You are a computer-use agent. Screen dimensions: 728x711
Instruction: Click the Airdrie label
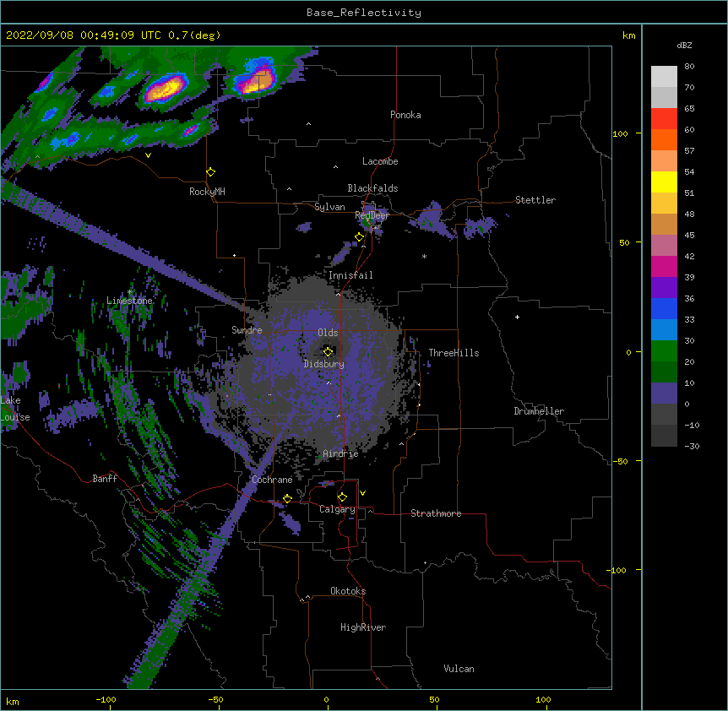pyautogui.click(x=340, y=453)
